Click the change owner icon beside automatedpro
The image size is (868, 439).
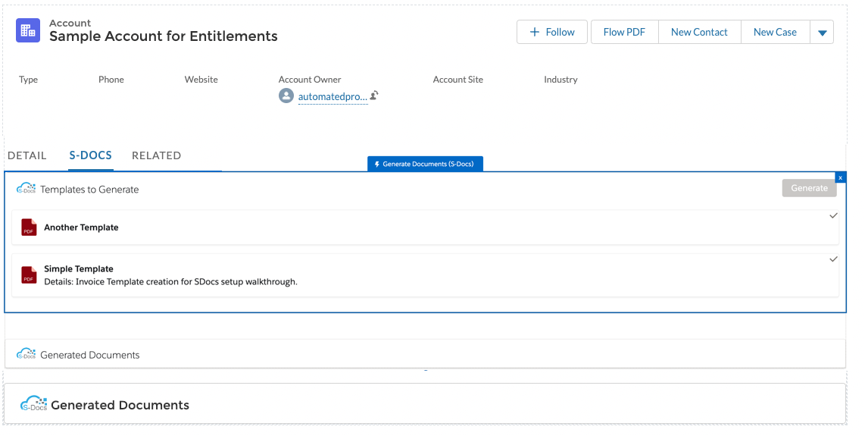[374, 96]
